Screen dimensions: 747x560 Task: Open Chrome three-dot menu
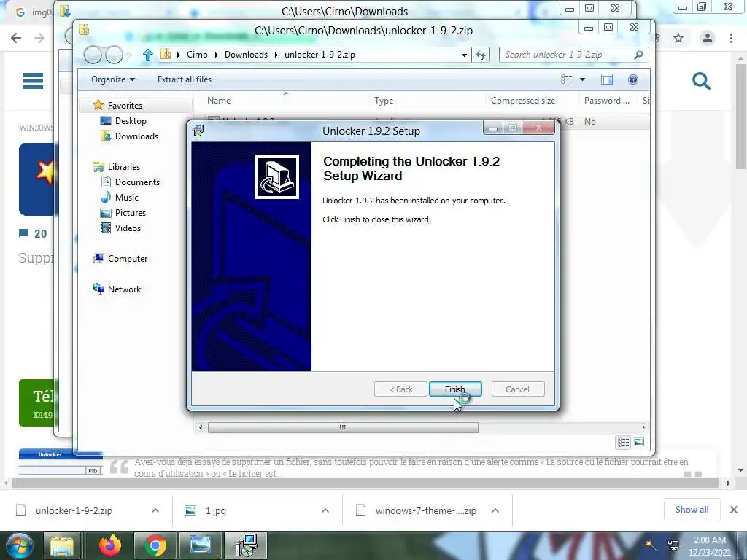pos(731,38)
